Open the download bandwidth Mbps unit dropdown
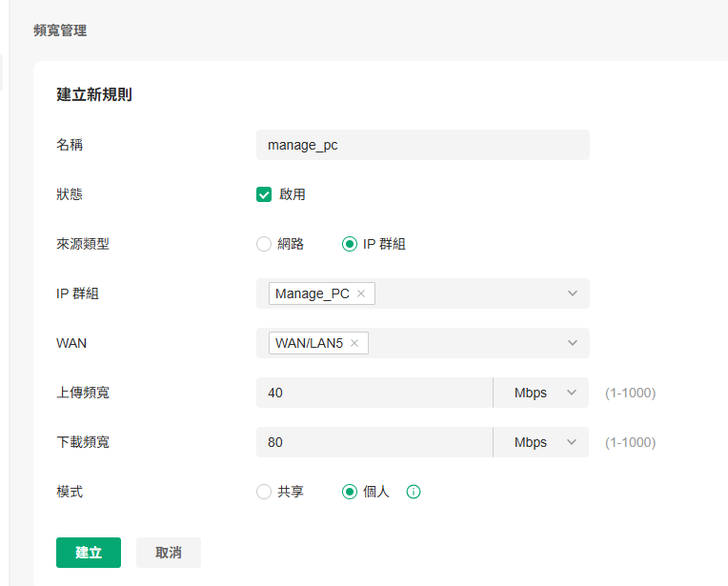The image size is (728, 586). click(541, 442)
